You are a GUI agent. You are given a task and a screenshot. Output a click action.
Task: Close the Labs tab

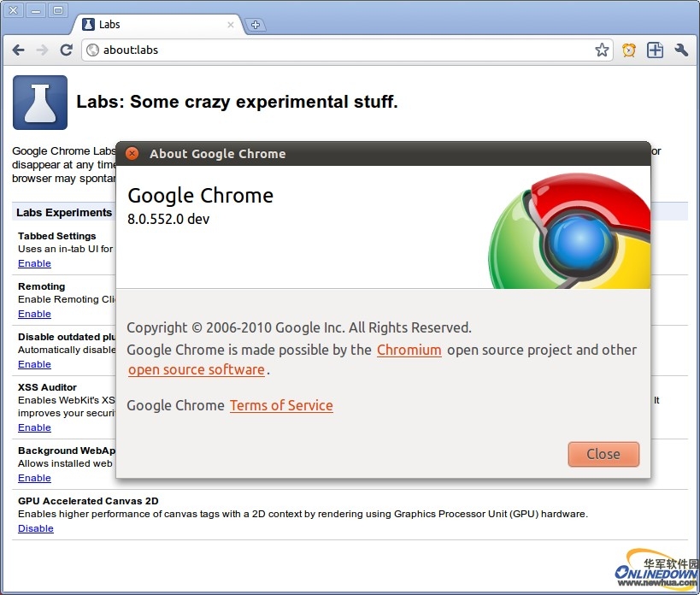(x=231, y=25)
